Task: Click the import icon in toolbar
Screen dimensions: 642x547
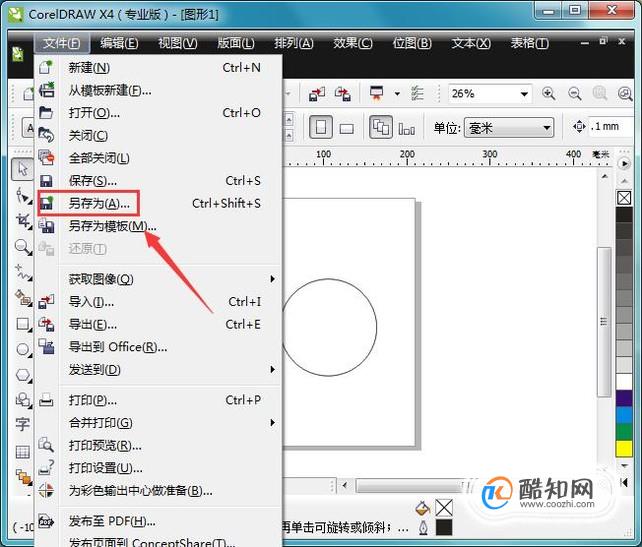Action: [x=317, y=94]
